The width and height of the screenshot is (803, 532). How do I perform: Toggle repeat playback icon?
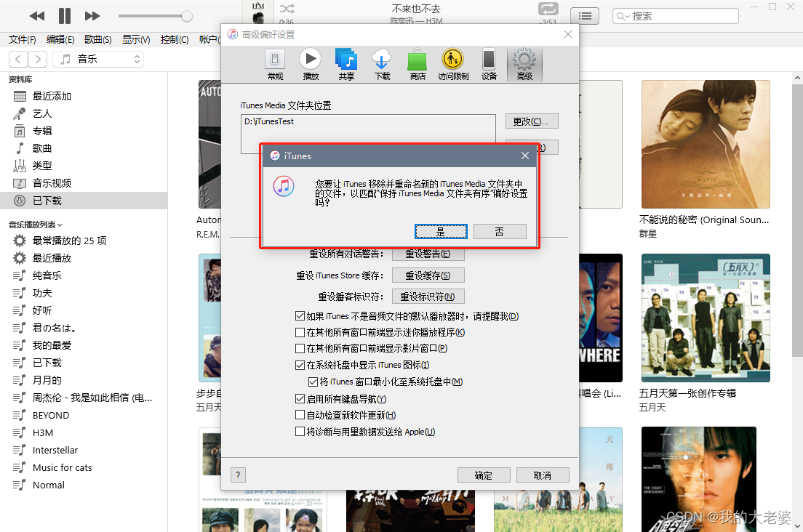[548, 9]
